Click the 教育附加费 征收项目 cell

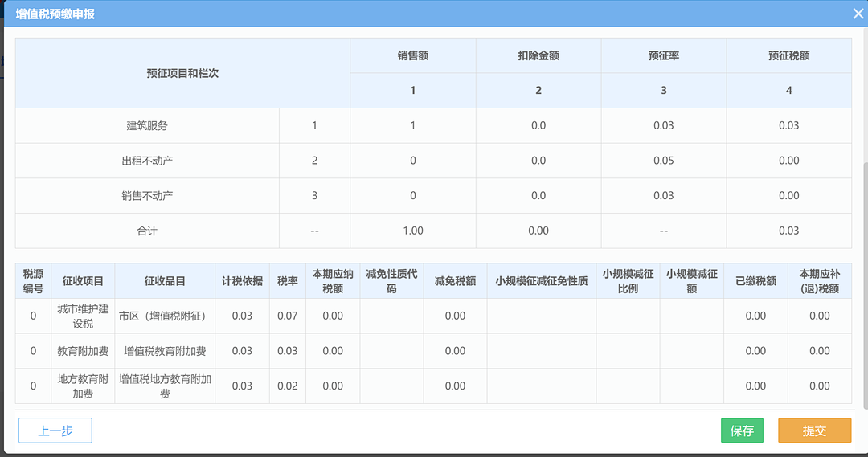(83, 351)
